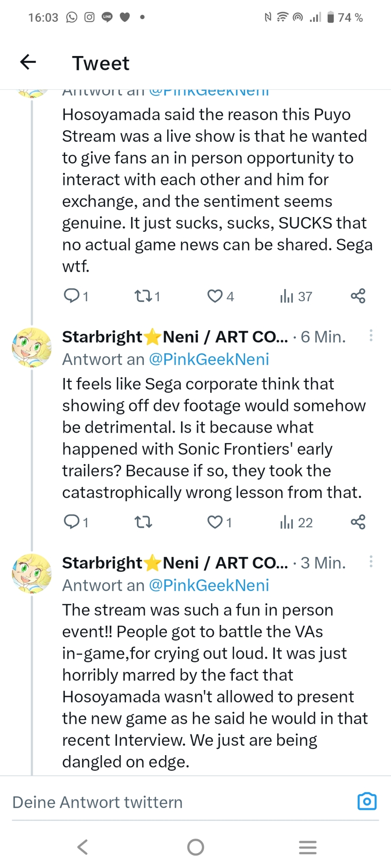
Task: Share the Sega corporate tweet
Action: point(358,522)
